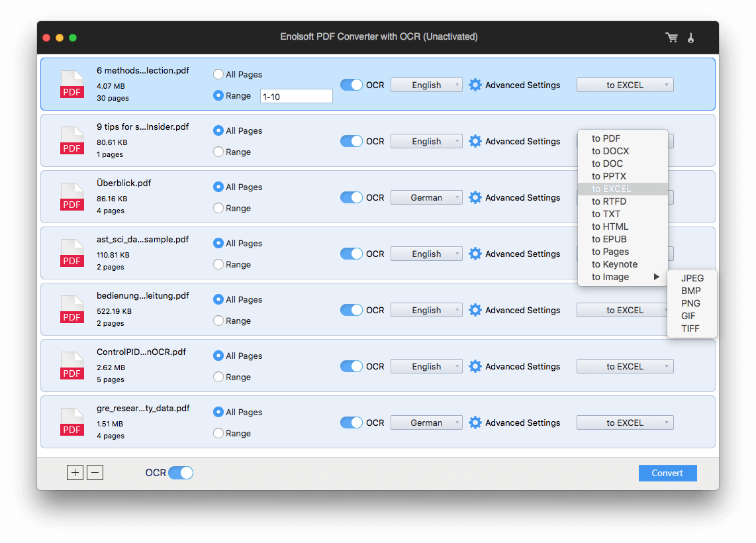Click the PDF icon for ast_sci_da...sample.pdf
Screen dimensions: 756x543
[x=72, y=253]
